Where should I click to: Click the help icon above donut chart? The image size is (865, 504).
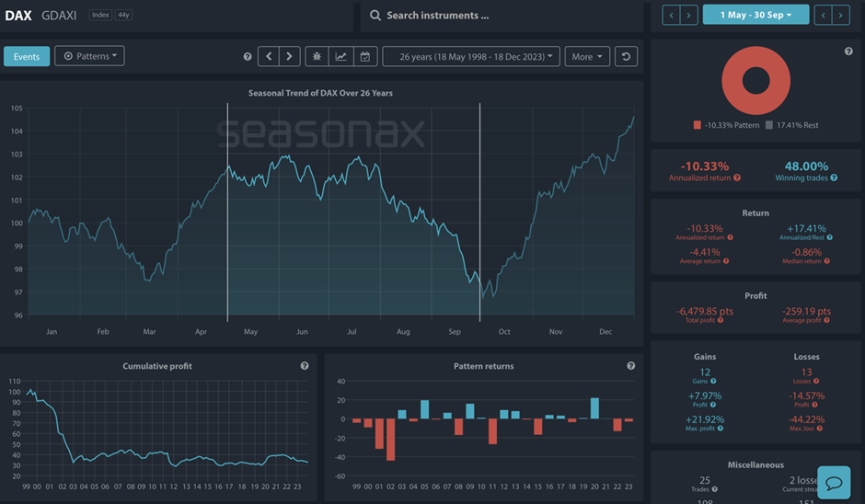click(848, 52)
